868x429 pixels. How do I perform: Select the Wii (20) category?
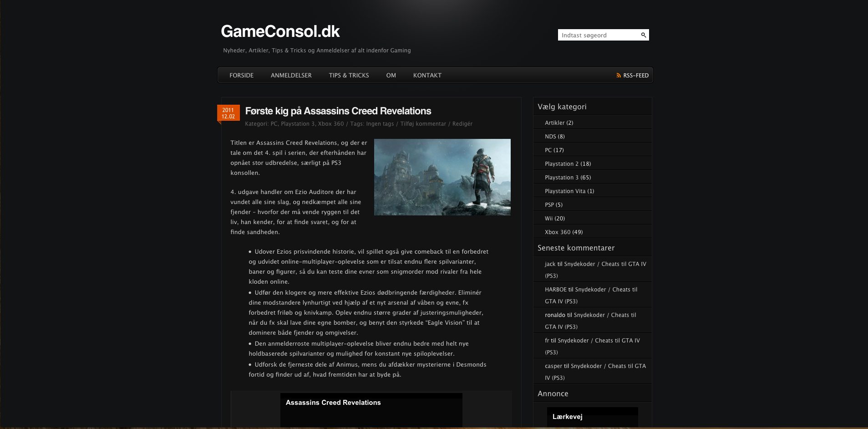[x=555, y=218]
